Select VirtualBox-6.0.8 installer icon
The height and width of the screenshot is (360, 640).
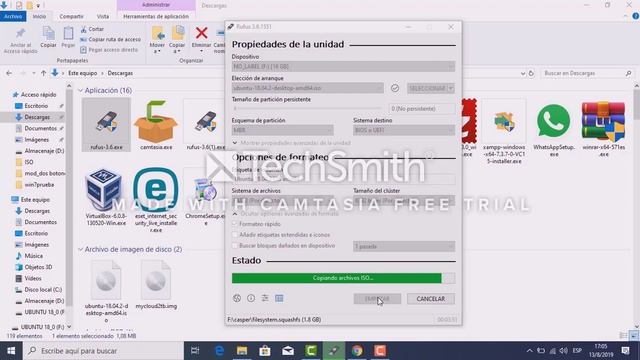[x=104, y=190]
